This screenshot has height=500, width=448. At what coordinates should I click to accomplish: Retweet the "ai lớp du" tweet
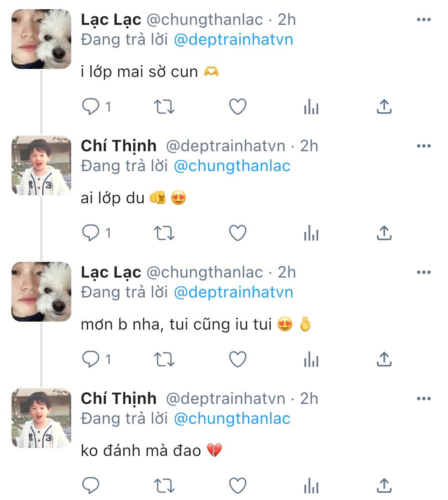[164, 233]
